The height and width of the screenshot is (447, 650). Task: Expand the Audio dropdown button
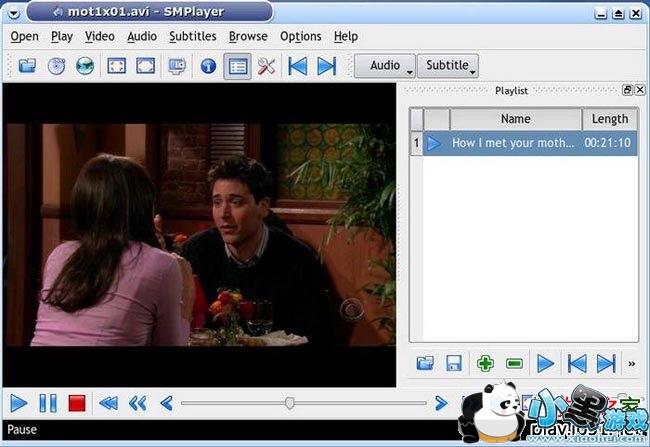(385, 66)
